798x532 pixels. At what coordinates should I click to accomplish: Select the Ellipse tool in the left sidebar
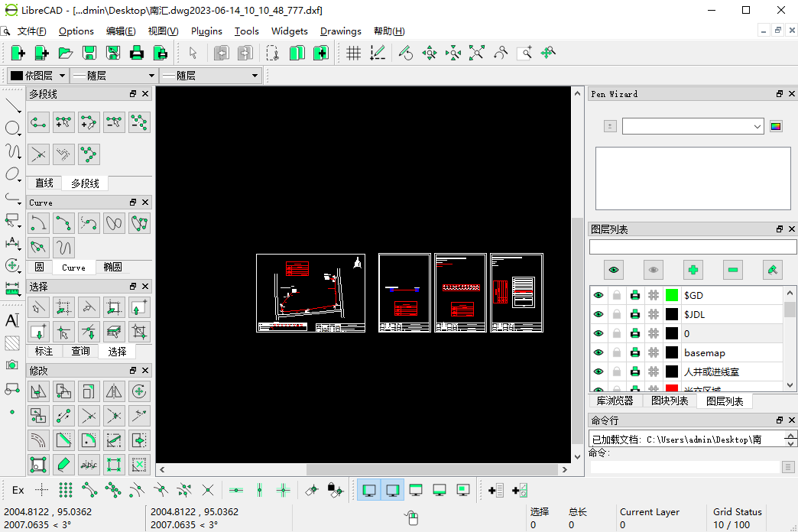pyautogui.click(x=11, y=174)
